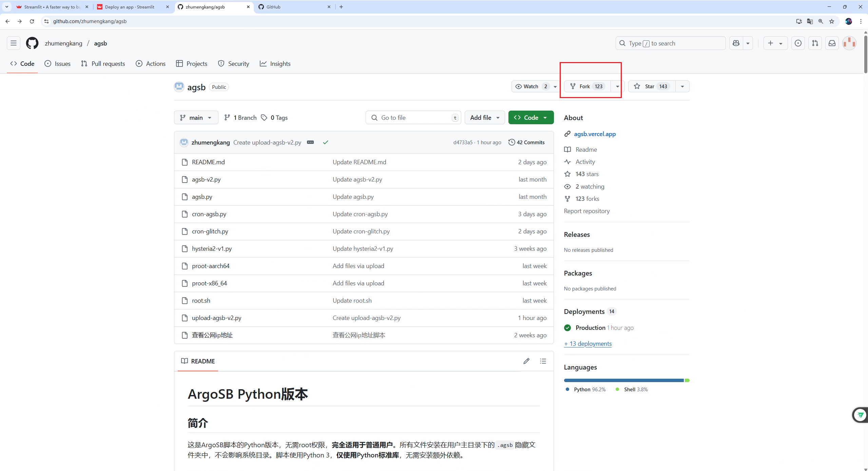Expand the Fork options arrow

(618, 86)
